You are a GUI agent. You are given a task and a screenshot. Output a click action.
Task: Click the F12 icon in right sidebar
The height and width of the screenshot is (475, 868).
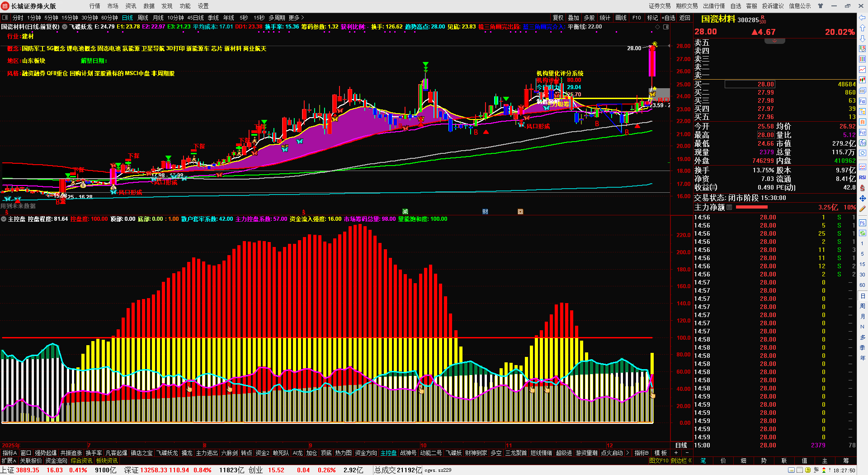point(863,133)
